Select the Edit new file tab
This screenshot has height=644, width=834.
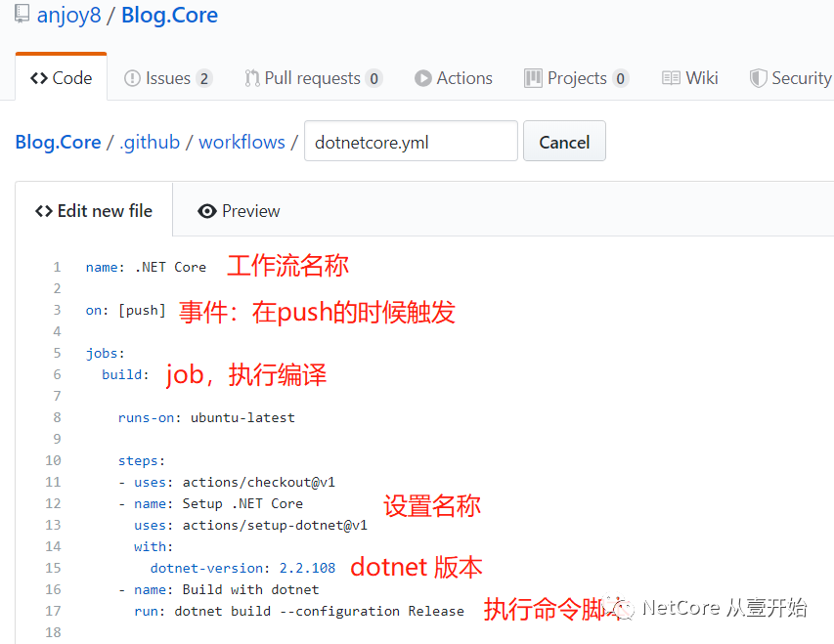click(94, 210)
